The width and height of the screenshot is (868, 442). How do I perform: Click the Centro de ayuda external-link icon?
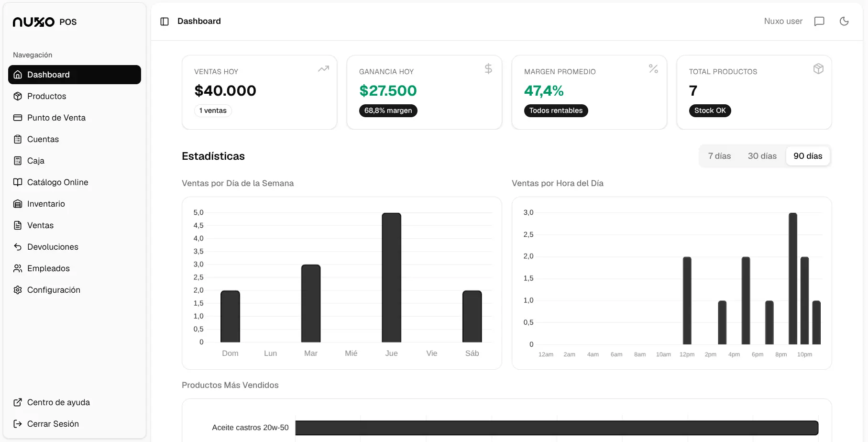click(18, 402)
